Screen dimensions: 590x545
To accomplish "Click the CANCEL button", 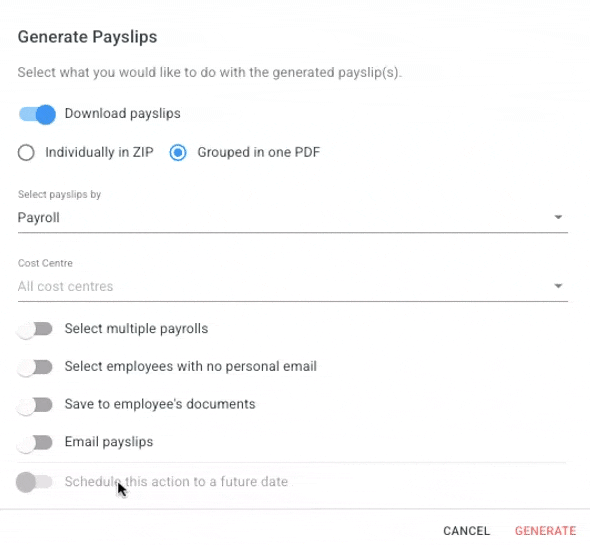I will [467, 531].
